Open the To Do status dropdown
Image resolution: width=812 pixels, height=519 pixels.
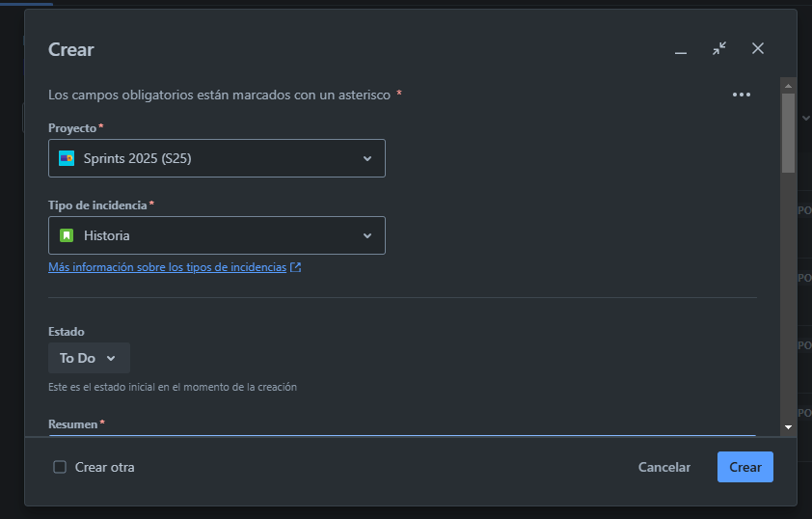(x=89, y=358)
